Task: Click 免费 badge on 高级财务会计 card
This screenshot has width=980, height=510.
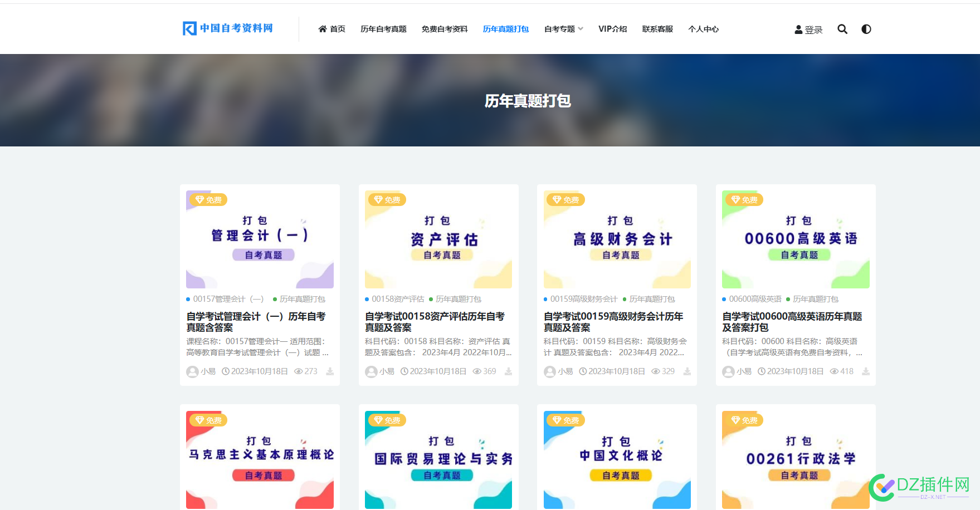Action: tap(566, 200)
